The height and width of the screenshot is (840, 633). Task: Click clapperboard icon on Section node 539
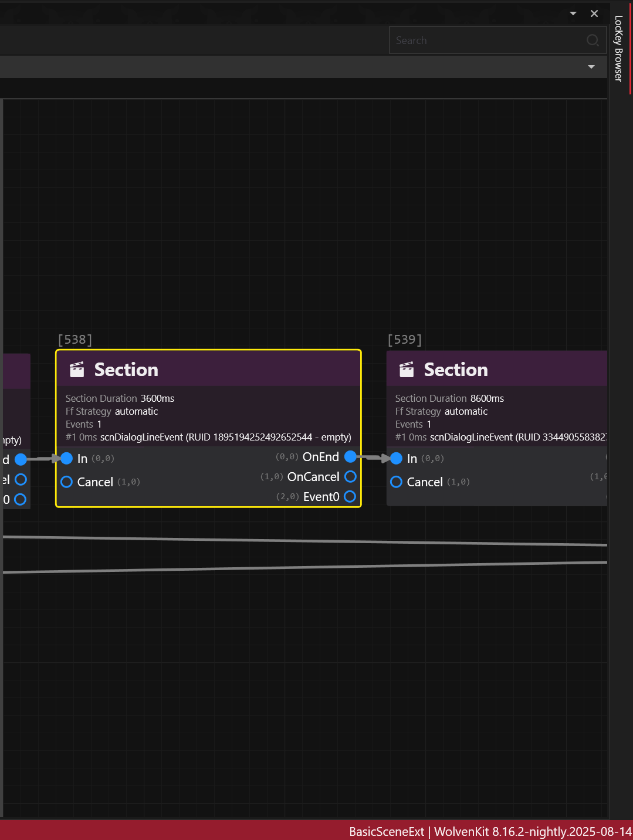(x=407, y=370)
